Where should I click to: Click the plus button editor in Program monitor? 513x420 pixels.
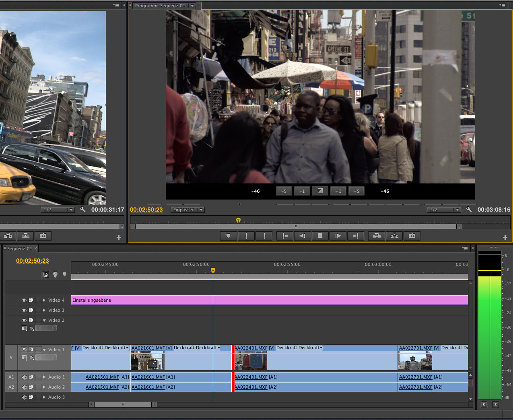click(505, 238)
